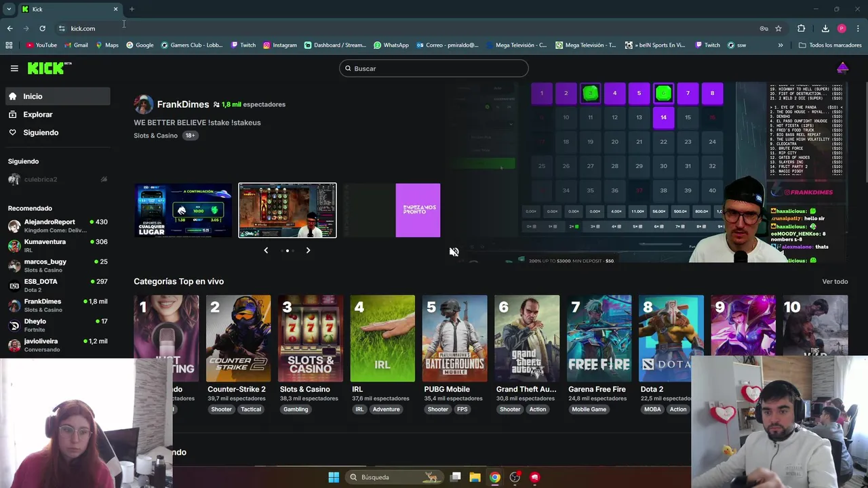Click the FPS tag under PUBG Mobile
This screenshot has width=868, height=488.
tap(462, 409)
